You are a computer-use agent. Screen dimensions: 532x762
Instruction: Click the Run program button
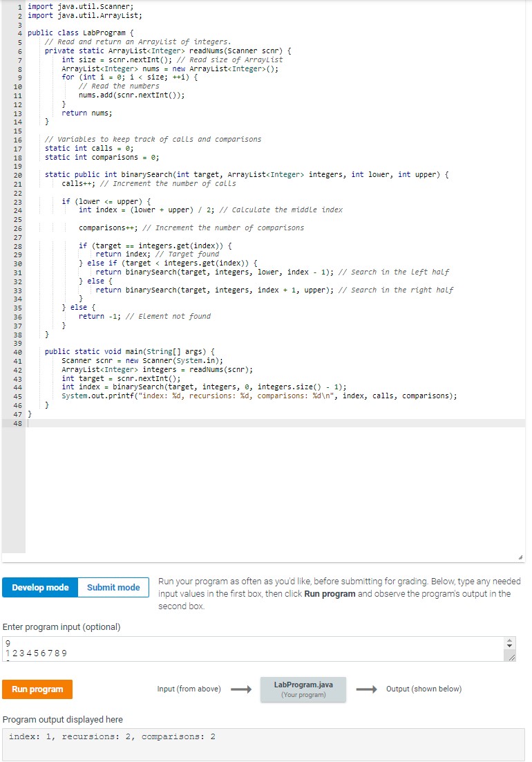[37, 689]
